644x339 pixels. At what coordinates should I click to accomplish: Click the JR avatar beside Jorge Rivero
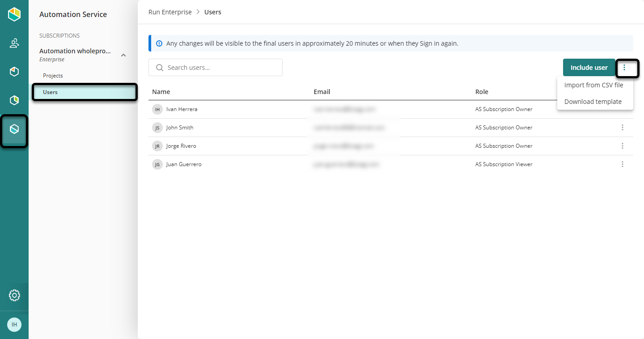click(157, 146)
